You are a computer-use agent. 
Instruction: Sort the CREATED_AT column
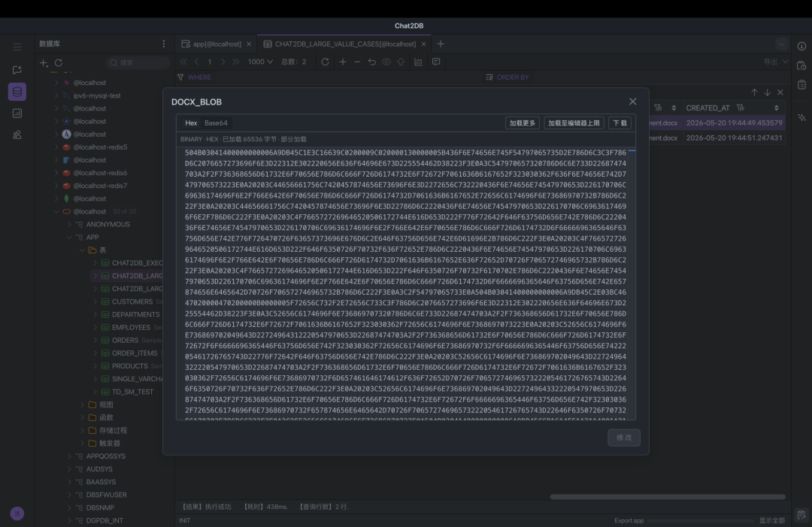tap(776, 108)
